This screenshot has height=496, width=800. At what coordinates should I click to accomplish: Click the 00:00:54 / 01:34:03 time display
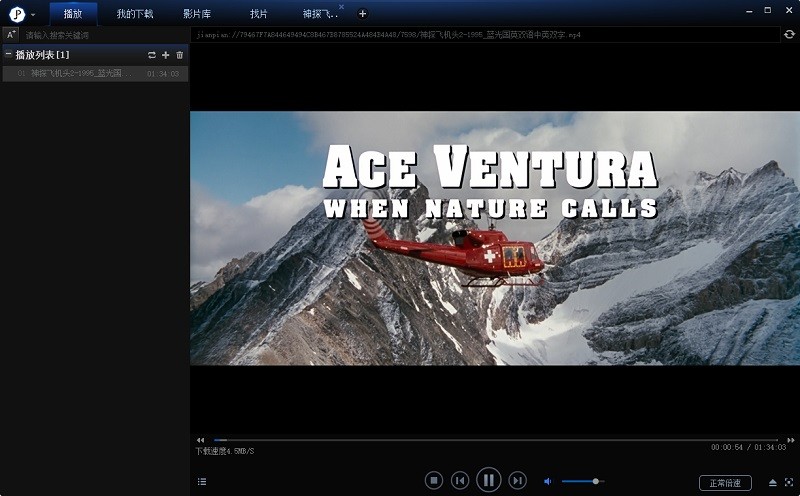(x=748, y=447)
